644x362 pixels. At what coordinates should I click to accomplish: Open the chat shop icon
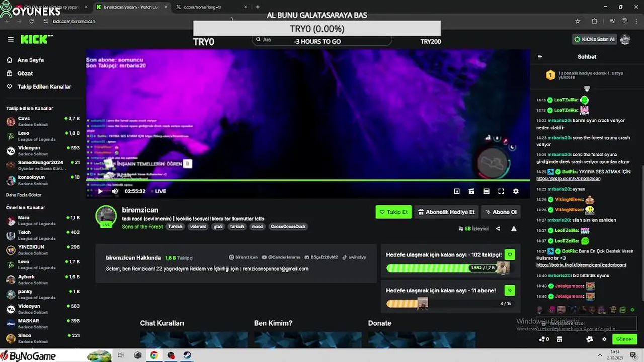point(559,339)
